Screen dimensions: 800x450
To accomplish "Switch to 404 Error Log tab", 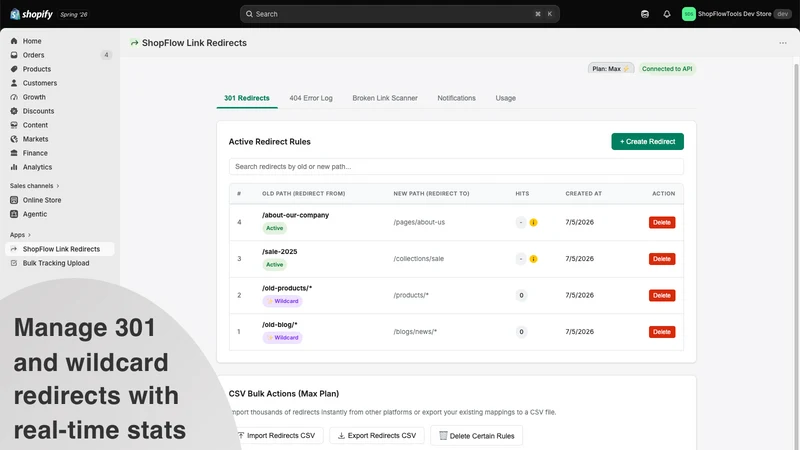I will [311, 98].
